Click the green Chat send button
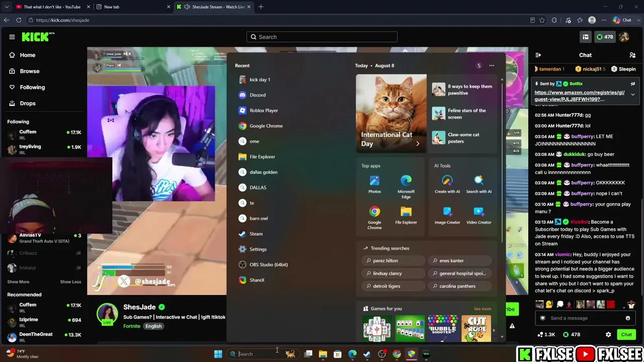Viewport: 644px width, 362px height. pyautogui.click(x=626, y=334)
